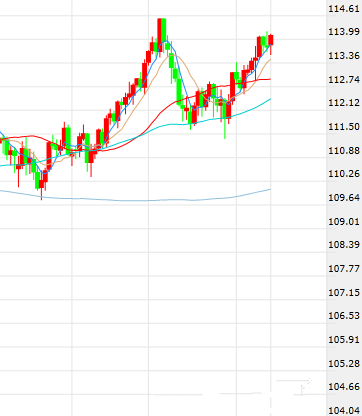This screenshot has height=416, width=362.
Task: Click the 108.39 price label
Action: pos(344,245)
